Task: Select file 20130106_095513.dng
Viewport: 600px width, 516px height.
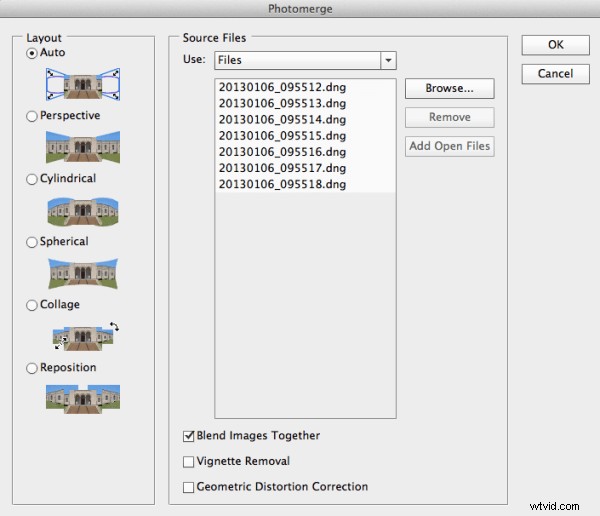Action: coord(305,103)
